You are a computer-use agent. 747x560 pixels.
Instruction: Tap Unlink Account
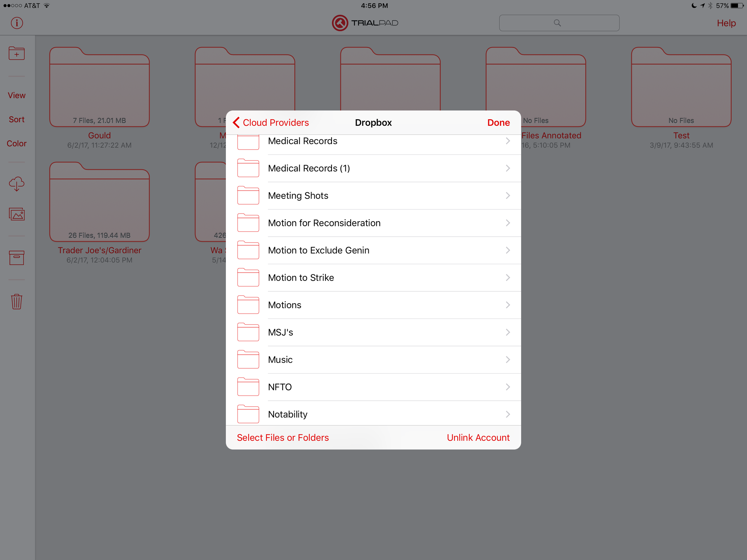478,437
